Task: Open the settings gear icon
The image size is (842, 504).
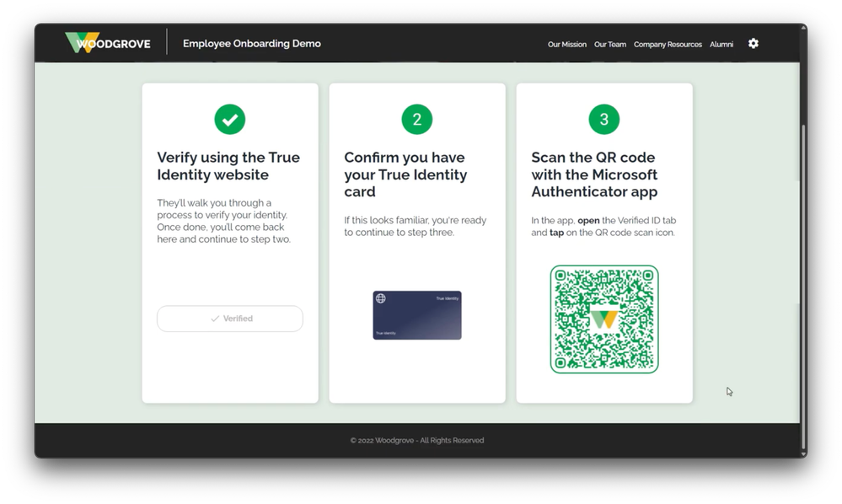Action: pos(754,44)
